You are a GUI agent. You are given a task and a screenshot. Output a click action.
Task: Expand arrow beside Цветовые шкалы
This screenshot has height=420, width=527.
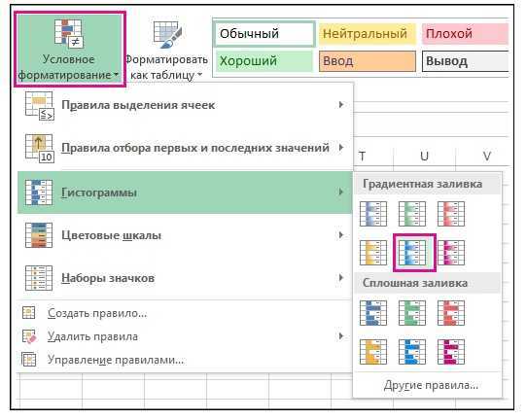point(341,235)
